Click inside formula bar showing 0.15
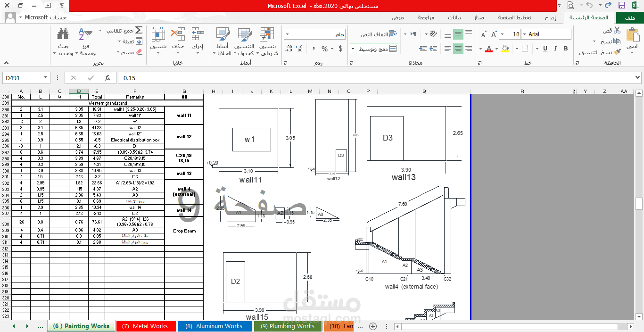 [x=375, y=78]
